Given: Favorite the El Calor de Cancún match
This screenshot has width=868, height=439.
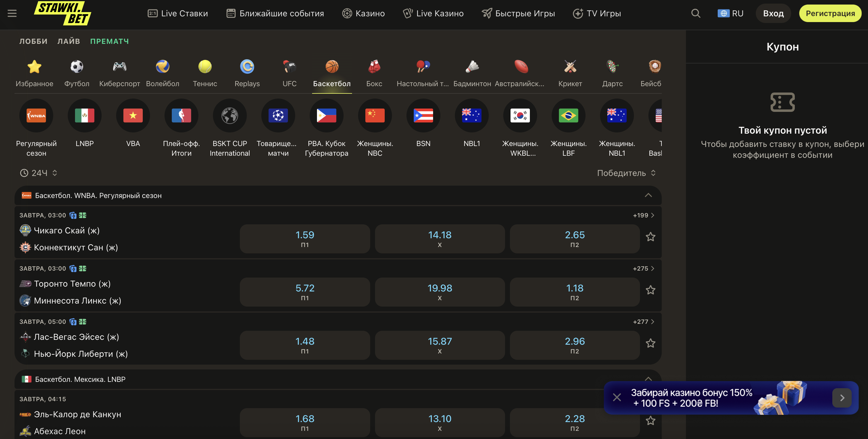Looking at the screenshot, I should pos(650,421).
